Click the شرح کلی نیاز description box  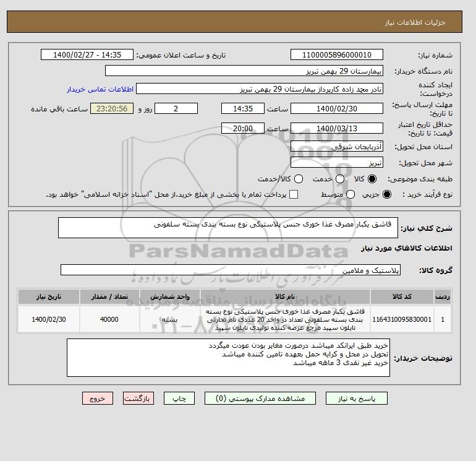point(228,228)
